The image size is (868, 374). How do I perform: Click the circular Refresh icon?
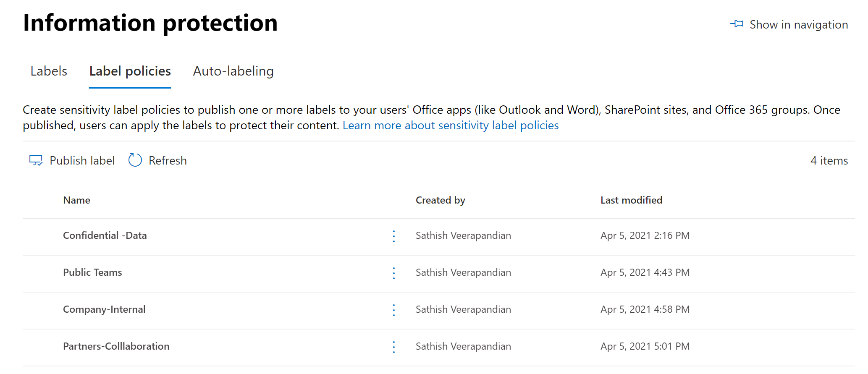[135, 160]
